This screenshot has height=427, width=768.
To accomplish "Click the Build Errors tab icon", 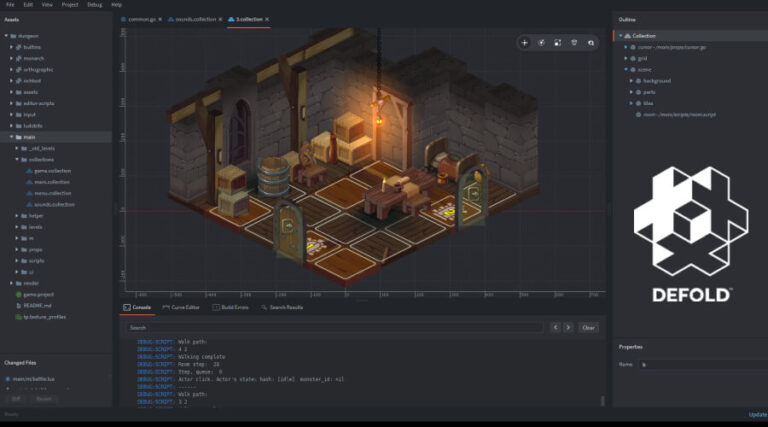I will pyautogui.click(x=216, y=307).
